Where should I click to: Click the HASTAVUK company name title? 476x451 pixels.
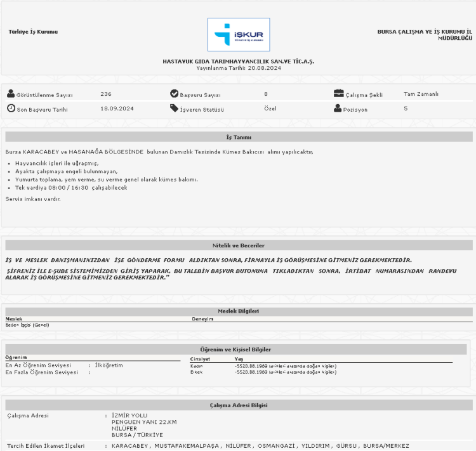[238, 62]
